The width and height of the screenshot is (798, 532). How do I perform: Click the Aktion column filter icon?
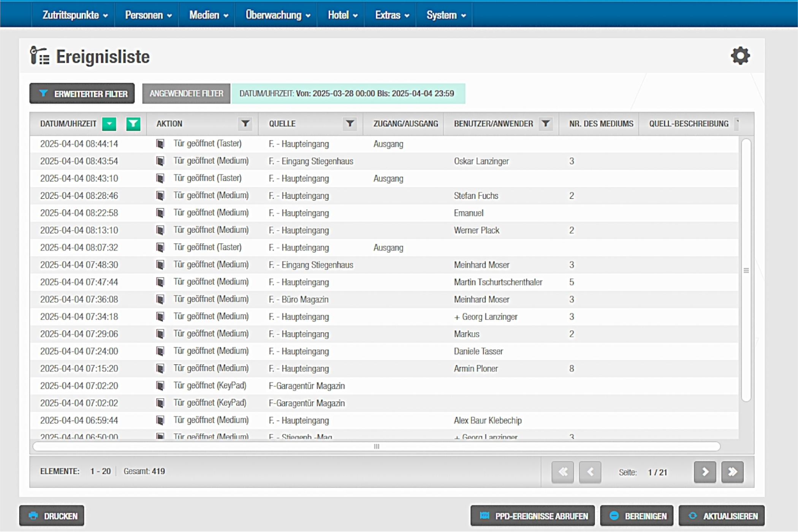[245, 123]
